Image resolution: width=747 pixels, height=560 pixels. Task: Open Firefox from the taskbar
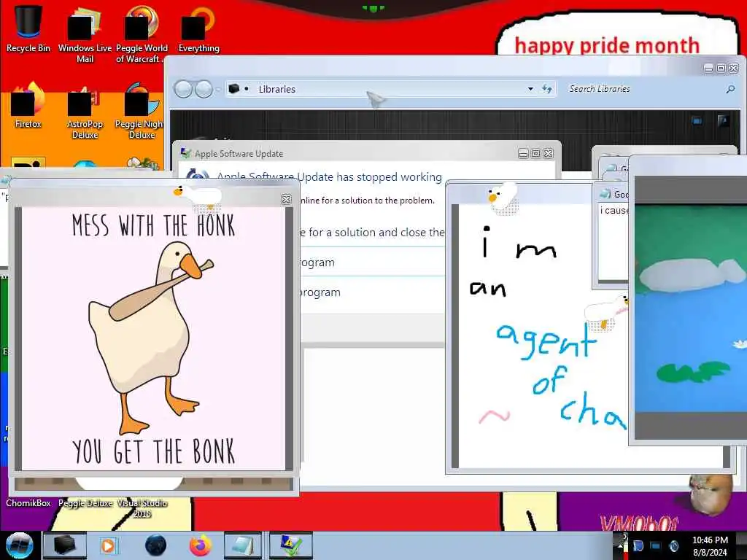(x=200, y=545)
